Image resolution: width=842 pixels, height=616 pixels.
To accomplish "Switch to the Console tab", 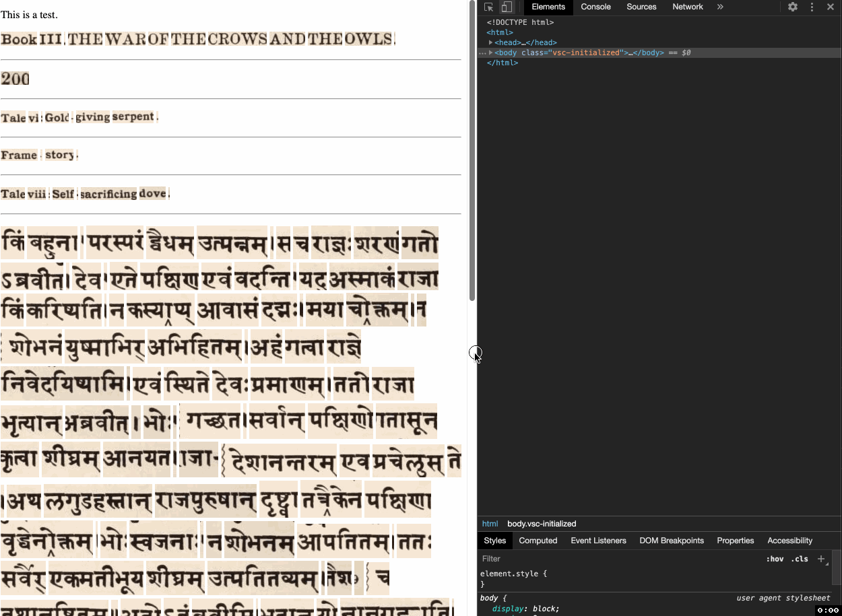I will (x=595, y=7).
